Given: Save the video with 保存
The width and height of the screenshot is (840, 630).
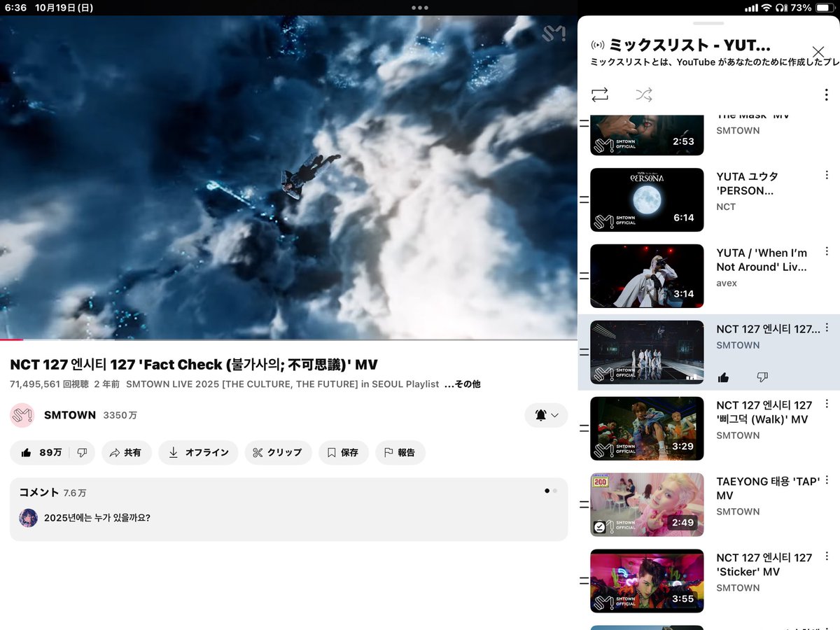Looking at the screenshot, I should pos(343,452).
